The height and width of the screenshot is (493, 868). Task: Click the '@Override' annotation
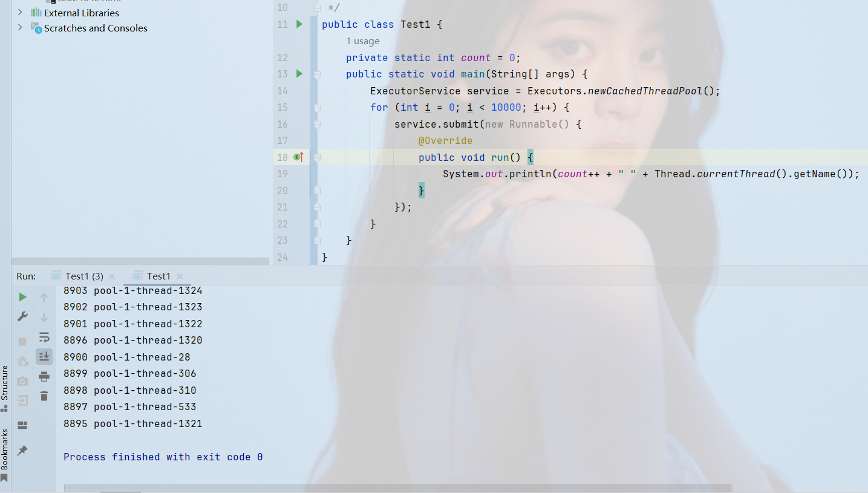pos(445,140)
